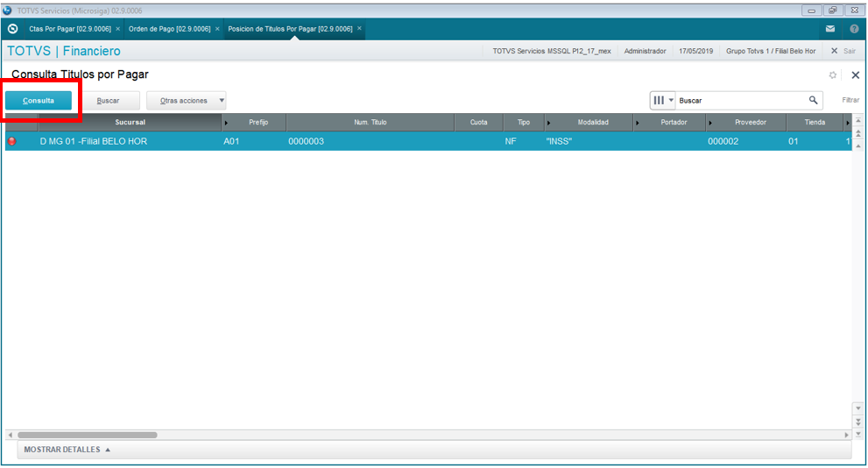Image resolution: width=868 pixels, height=468 pixels.
Task: Click Administrador user label
Action: coord(645,51)
